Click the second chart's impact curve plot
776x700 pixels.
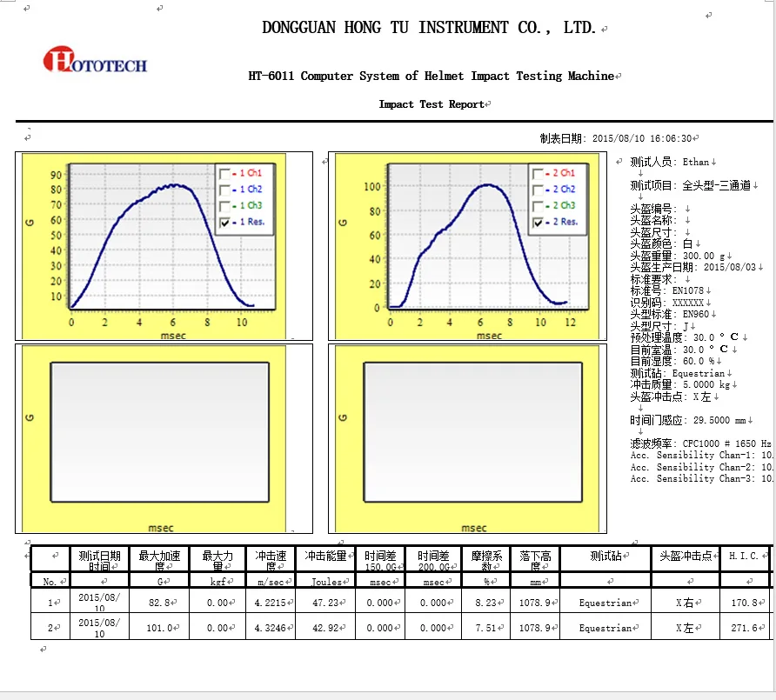[489, 237]
